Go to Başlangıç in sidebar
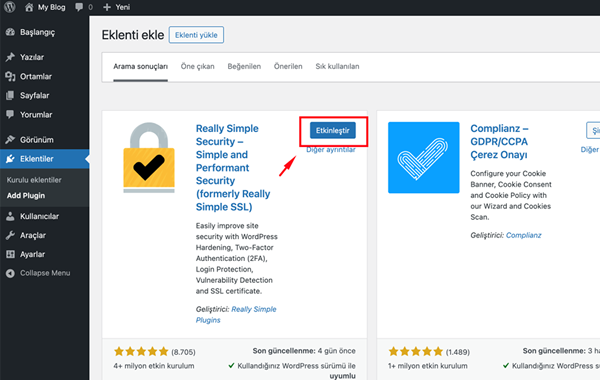The width and height of the screenshot is (600, 380). (x=38, y=32)
